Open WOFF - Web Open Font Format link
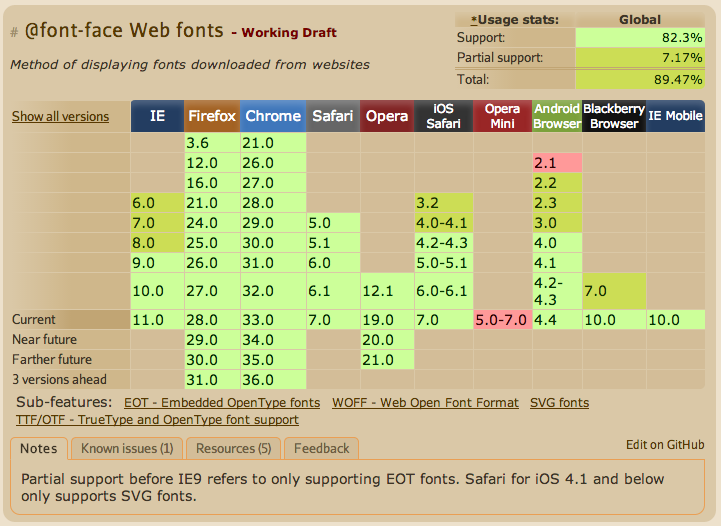The image size is (721, 526). click(x=425, y=403)
